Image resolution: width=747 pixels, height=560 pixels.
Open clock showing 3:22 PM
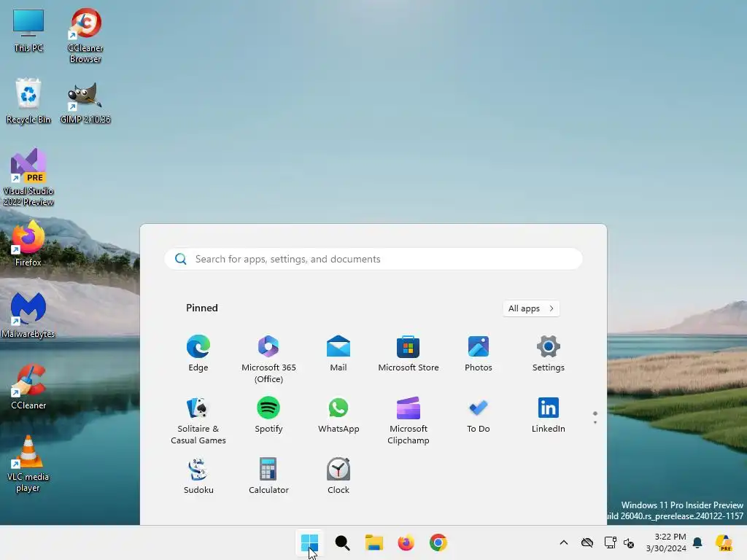tap(666, 542)
